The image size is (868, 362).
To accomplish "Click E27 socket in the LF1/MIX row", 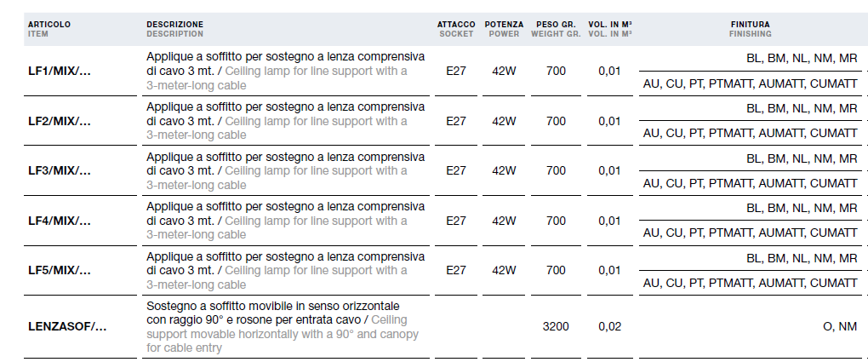I will [x=456, y=71].
